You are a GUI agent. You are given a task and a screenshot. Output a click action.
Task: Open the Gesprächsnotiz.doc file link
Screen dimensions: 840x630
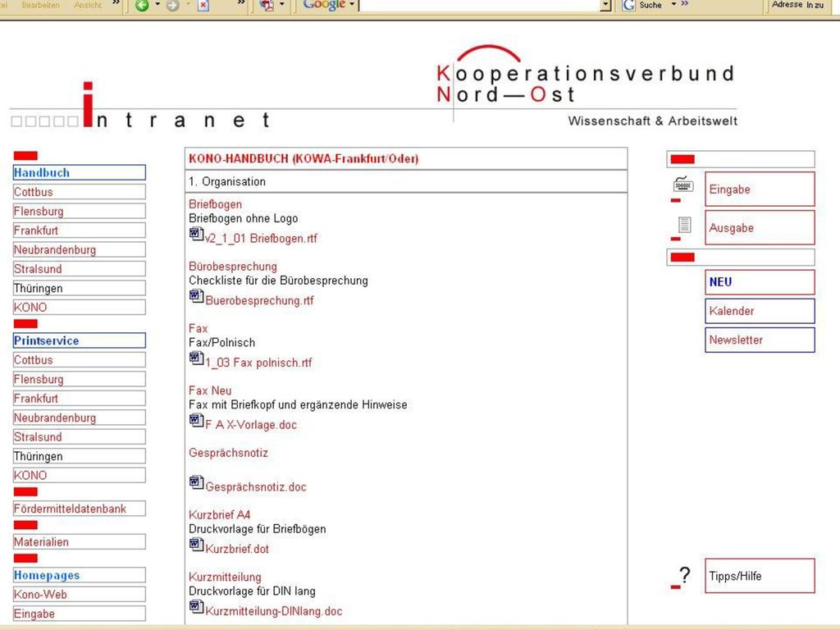tap(256, 487)
